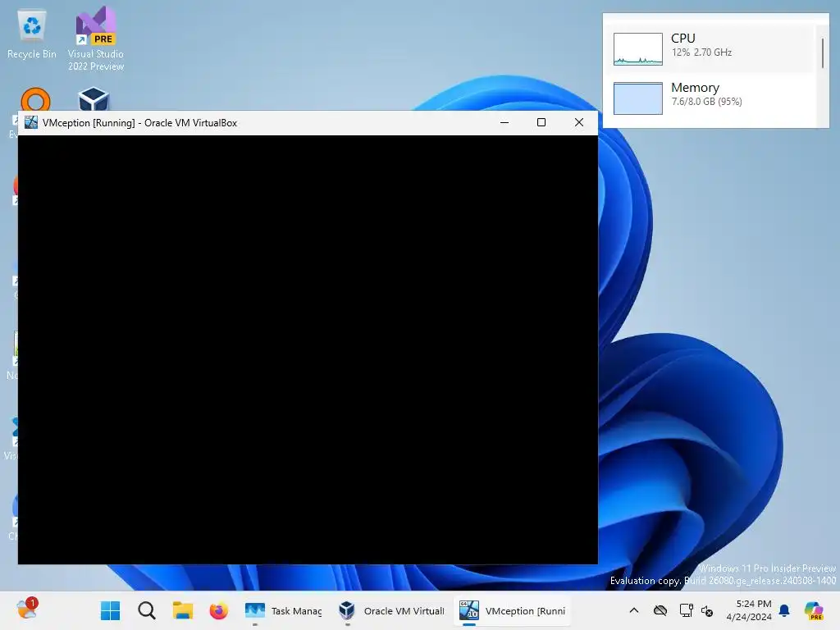Open the VirtualBox cube desktop icon

[94, 99]
